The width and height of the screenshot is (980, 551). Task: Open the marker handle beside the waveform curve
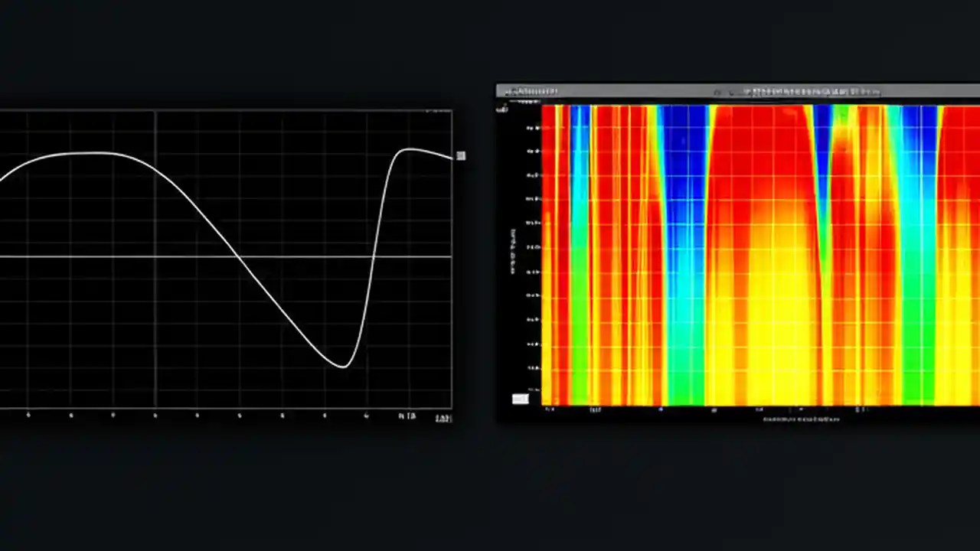click(461, 156)
